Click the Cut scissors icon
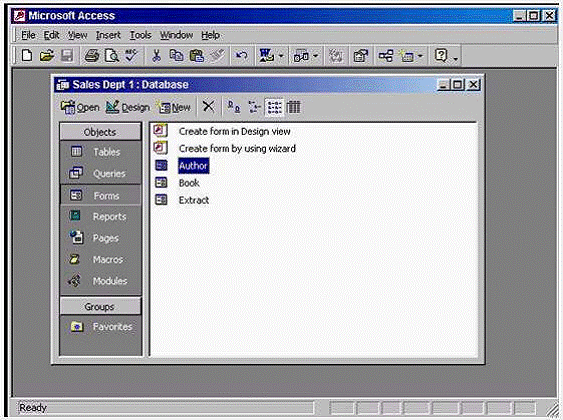The height and width of the screenshot is (420, 563). (x=156, y=56)
